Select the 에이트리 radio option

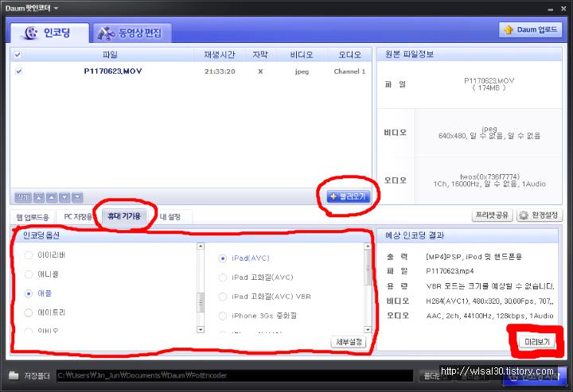[x=29, y=312]
